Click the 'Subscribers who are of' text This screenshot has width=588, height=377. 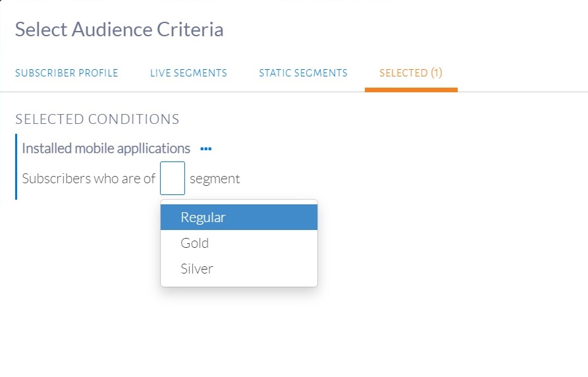click(x=88, y=179)
